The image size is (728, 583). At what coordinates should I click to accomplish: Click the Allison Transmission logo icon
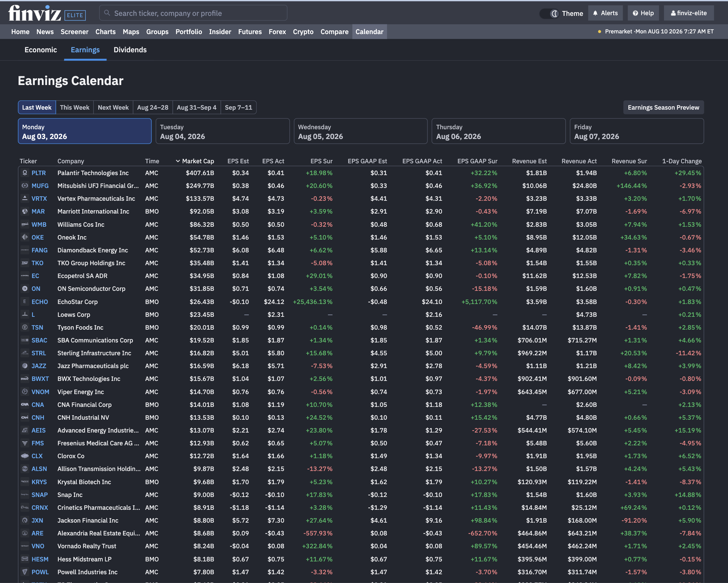25,469
